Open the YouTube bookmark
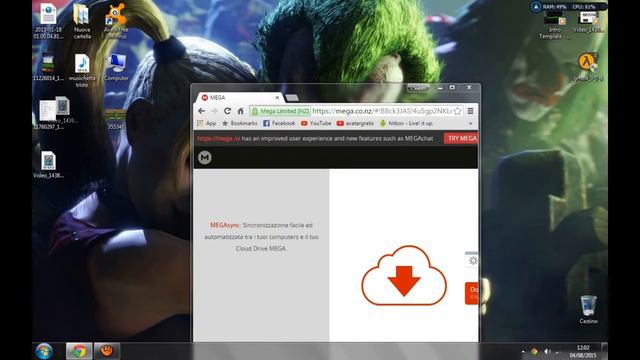Screen dimensions: 640x360 [316, 123]
